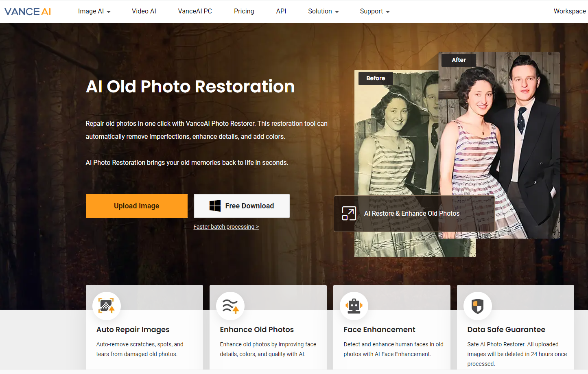Click the 'Detect and enhance human faces' description

(393, 349)
